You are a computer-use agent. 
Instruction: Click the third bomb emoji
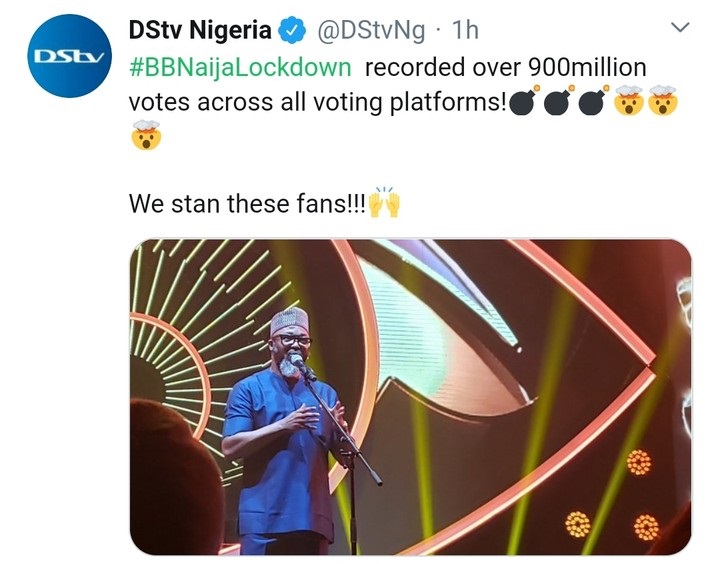click(593, 102)
